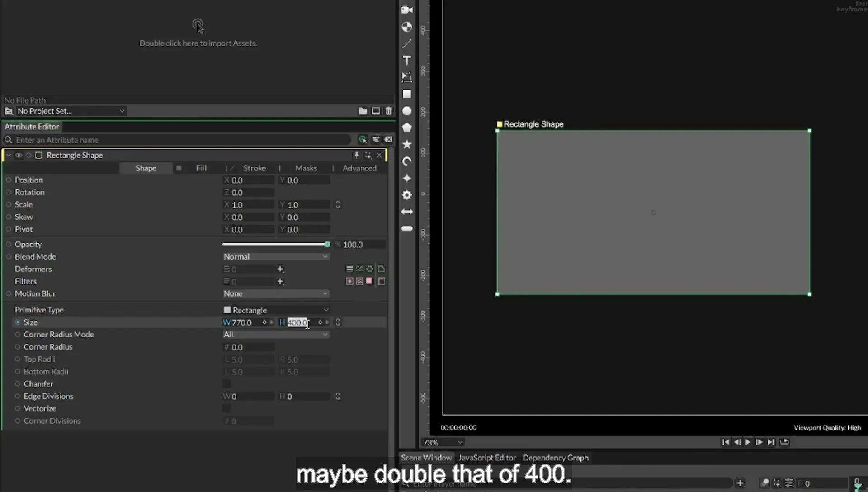Choose the Ellipse shape tool
This screenshot has width=868, height=492.
pos(407,111)
